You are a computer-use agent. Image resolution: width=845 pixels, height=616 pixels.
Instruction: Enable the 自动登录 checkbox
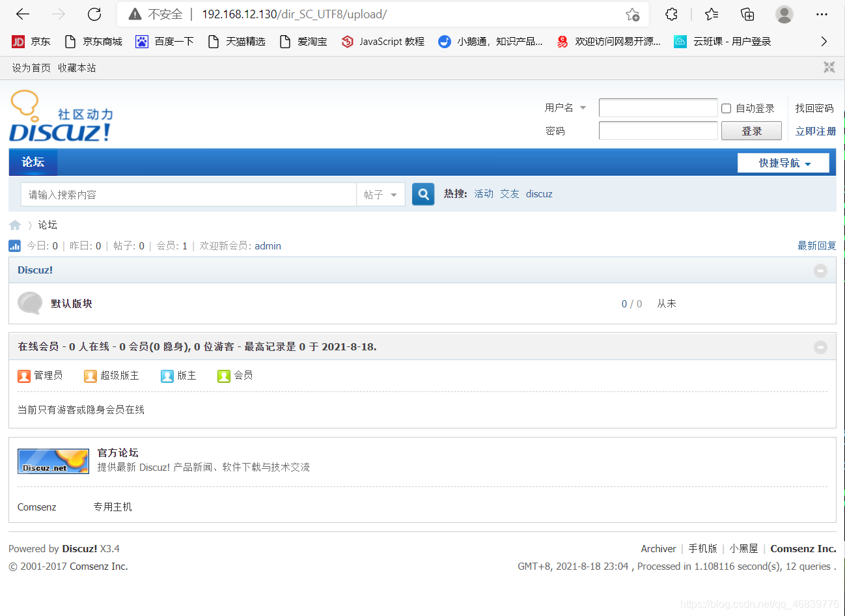coord(727,109)
